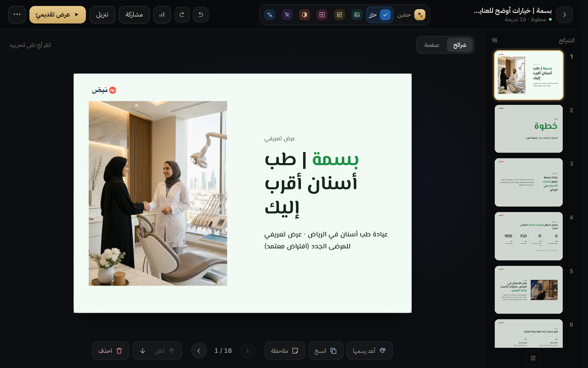Click the 1 / 16 slide counter
Viewport: 588px width, 368px height.
(x=223, y=351)
